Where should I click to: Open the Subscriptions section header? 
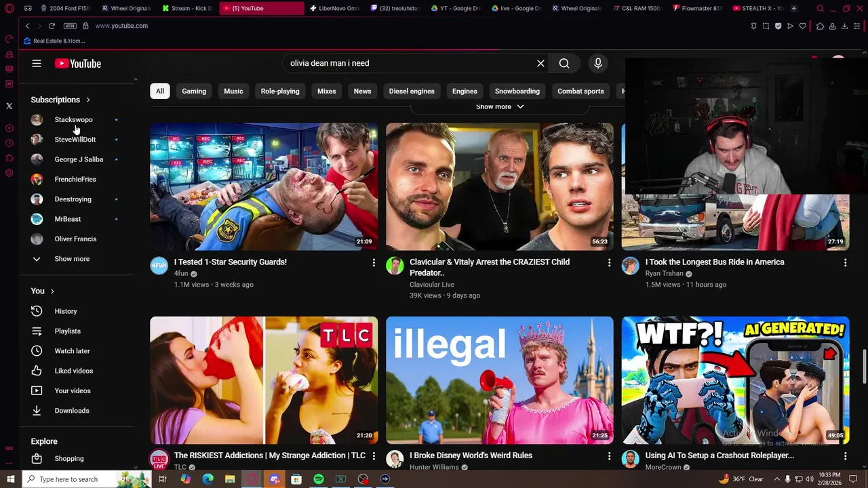(x=60, y=100)
